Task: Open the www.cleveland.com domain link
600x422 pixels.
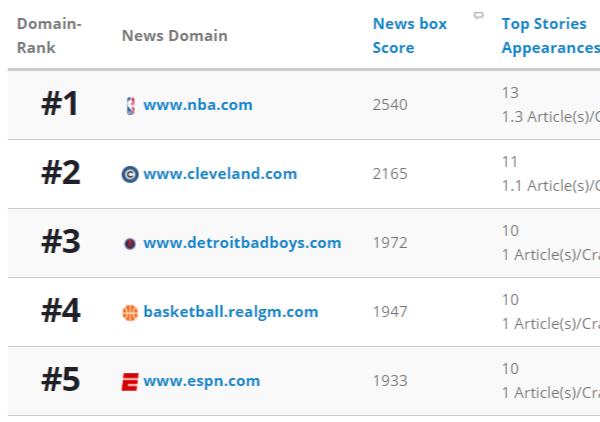Action: (x=220, y=174)
